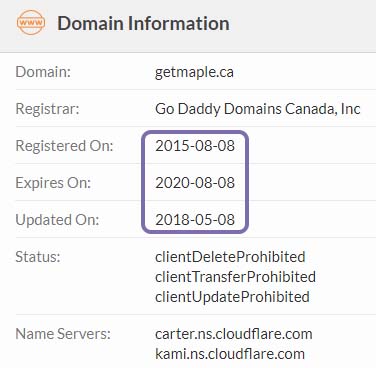Select the 2015-08-08 registration date
This screenshot has width=376, height=368.
pos(195,146)
